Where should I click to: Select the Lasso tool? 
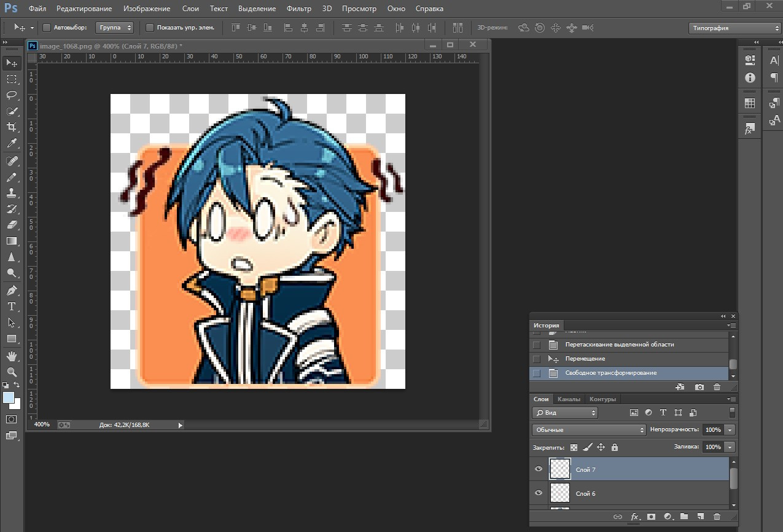[12, 95]
